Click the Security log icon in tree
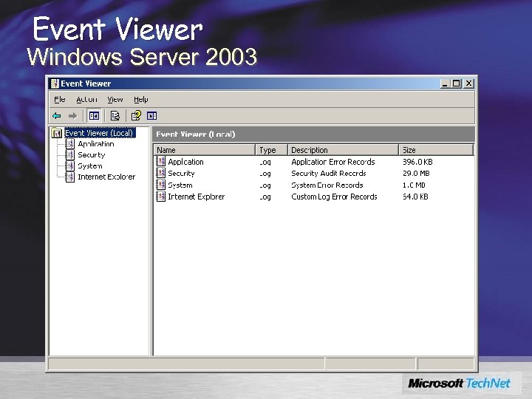This screenshot has width=532, height=399. pos(69,155)
